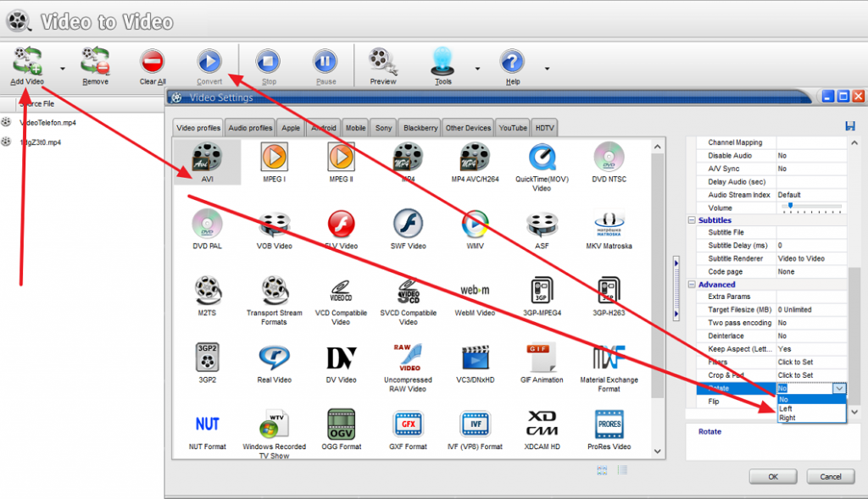Open dropdown arrow next to Help
The image size is (868, 499).
547,69
